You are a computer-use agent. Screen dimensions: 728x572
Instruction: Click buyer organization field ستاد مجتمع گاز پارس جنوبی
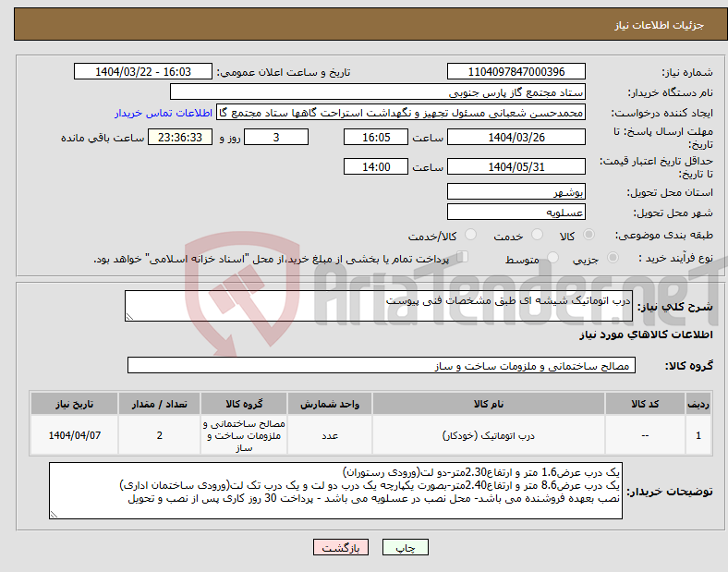[378, 91]
